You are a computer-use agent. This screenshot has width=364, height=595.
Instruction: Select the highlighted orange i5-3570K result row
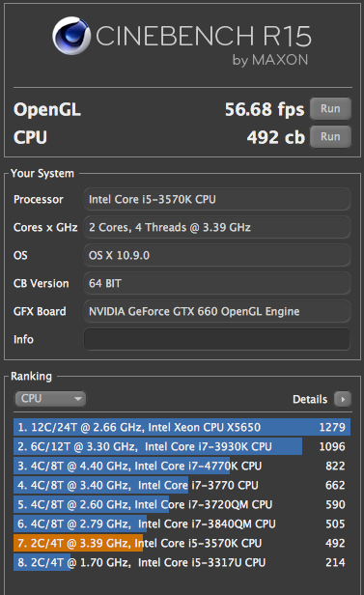(182, 543)
